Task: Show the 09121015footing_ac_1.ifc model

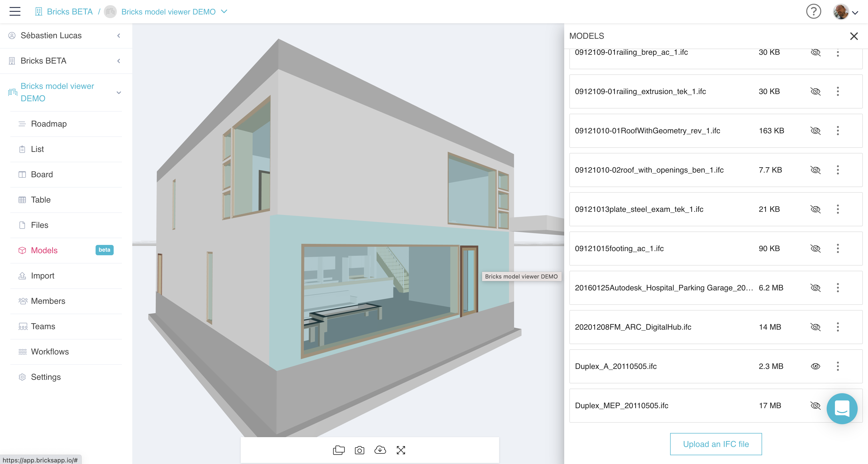Action: coord(816,248)
